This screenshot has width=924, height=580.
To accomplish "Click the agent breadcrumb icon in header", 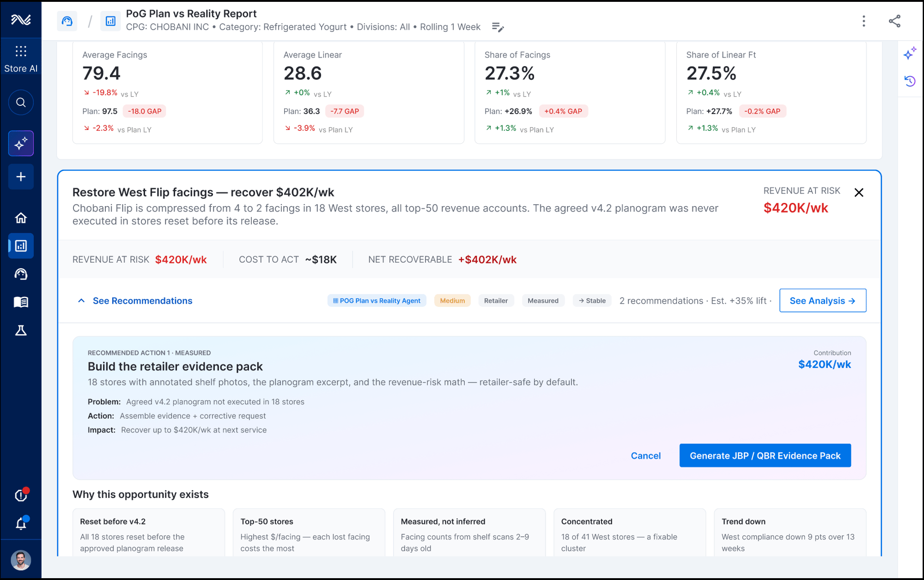I will 67,21.
